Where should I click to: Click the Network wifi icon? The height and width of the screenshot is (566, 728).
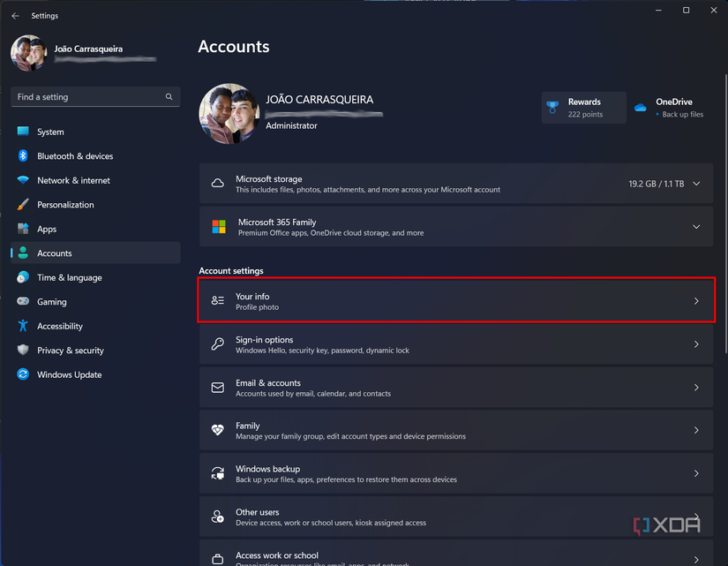click(x=23, y=180)
